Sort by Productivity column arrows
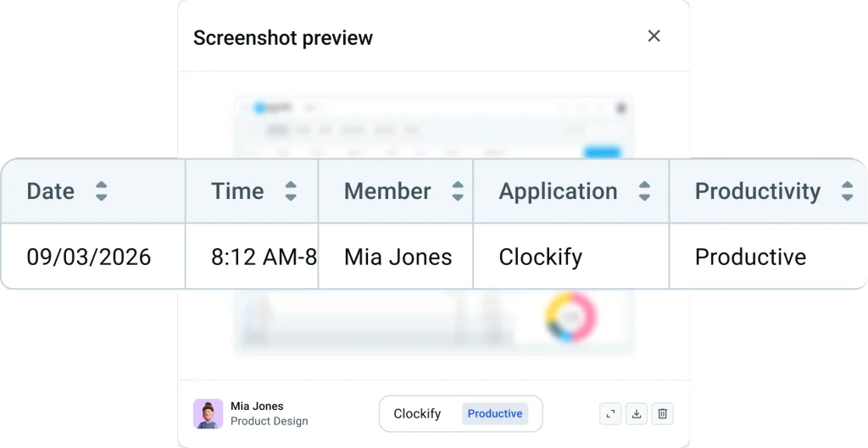This screenshot has height=448, width=868. 847,191
